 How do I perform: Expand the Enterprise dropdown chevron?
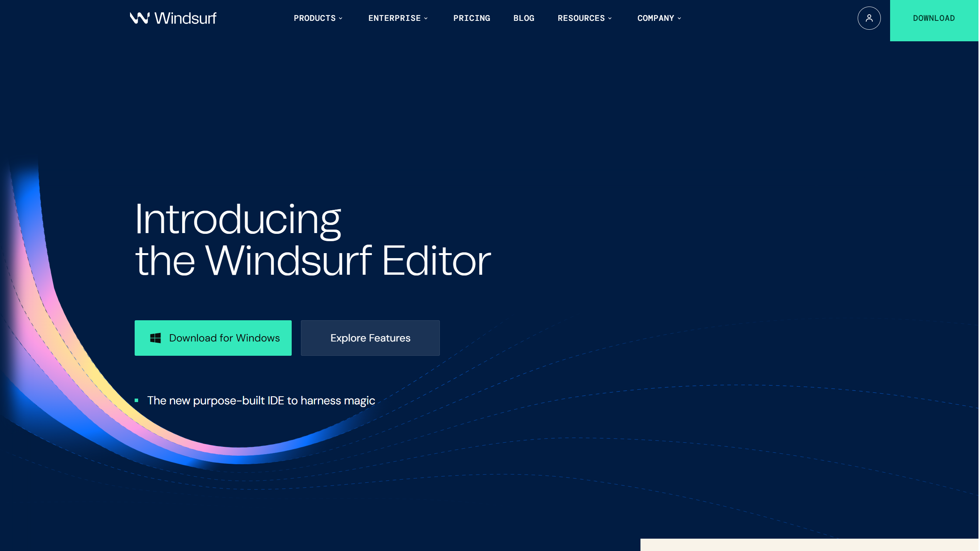426,19
